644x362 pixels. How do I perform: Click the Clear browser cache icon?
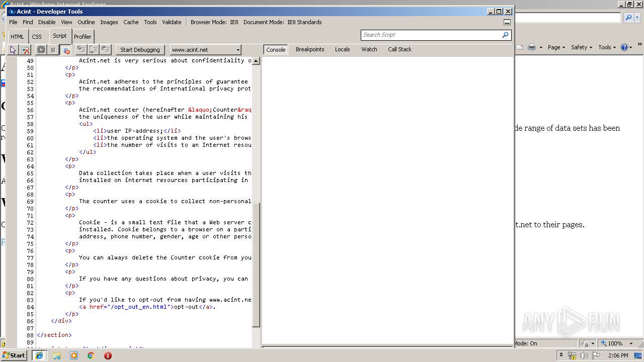click(26, 50)
